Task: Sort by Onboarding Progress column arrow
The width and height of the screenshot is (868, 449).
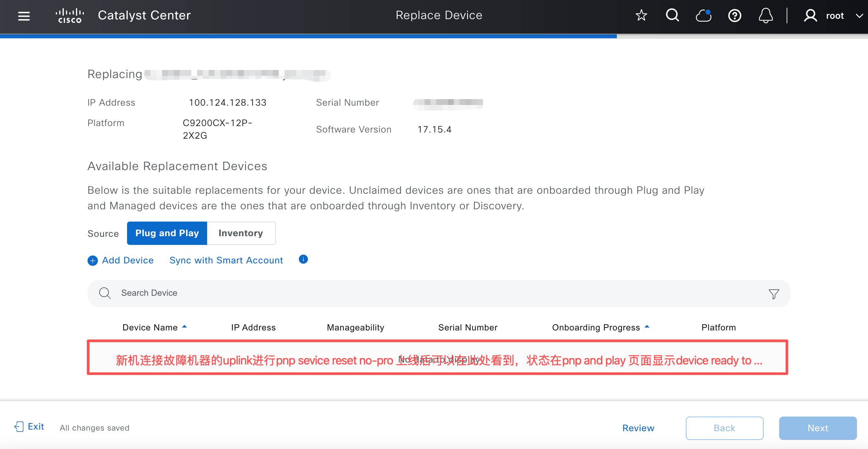Action: tap(647, 327)
